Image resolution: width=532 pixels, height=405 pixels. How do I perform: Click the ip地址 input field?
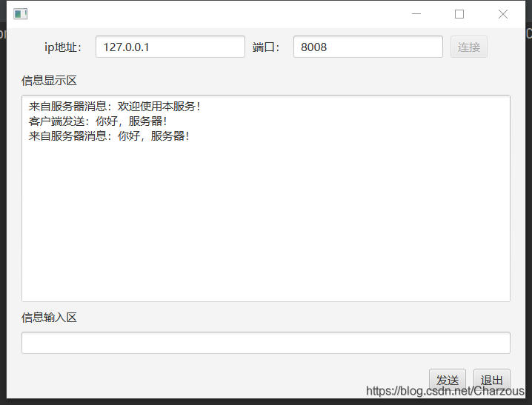tap(170, 47)
